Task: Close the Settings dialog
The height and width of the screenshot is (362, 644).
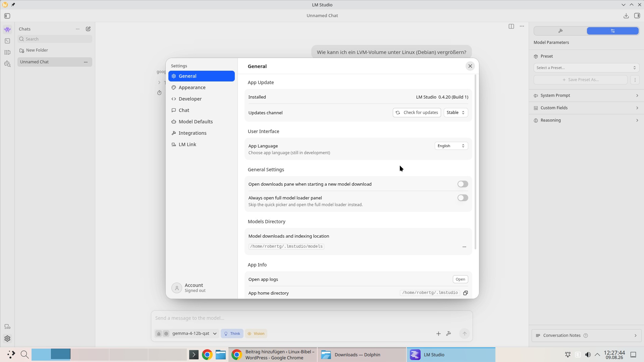Action: pos(470,66)
